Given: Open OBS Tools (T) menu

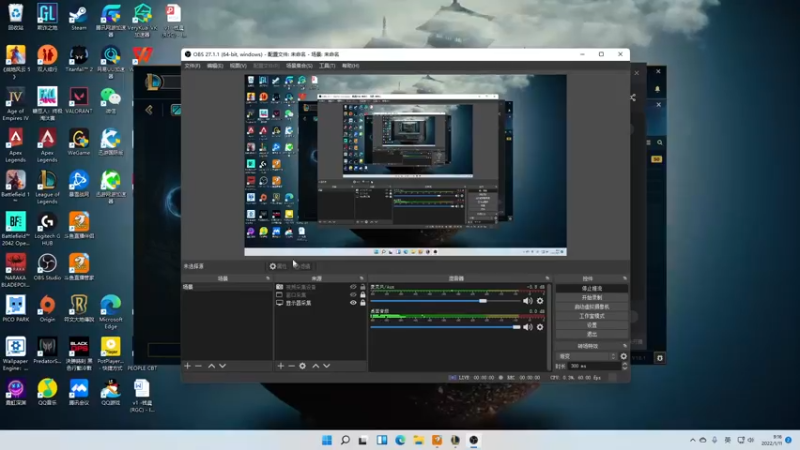Looking at the screenshot, I should [327, 66].
